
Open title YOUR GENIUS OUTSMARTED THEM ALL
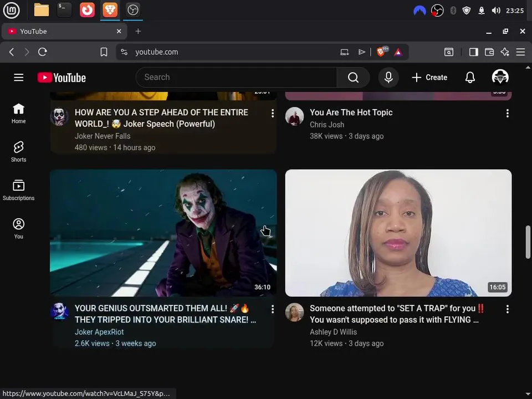(x=166, y=314)
